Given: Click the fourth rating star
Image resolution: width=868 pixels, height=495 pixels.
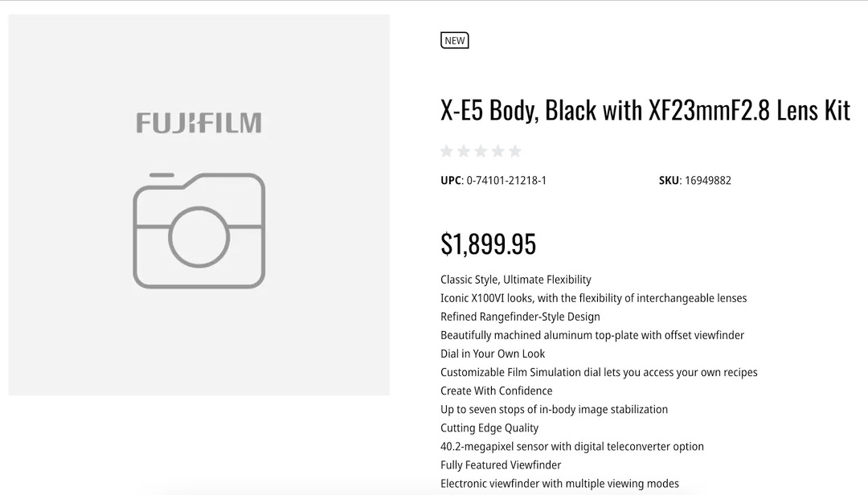Looking at the screenshot, I should [497, 151].
